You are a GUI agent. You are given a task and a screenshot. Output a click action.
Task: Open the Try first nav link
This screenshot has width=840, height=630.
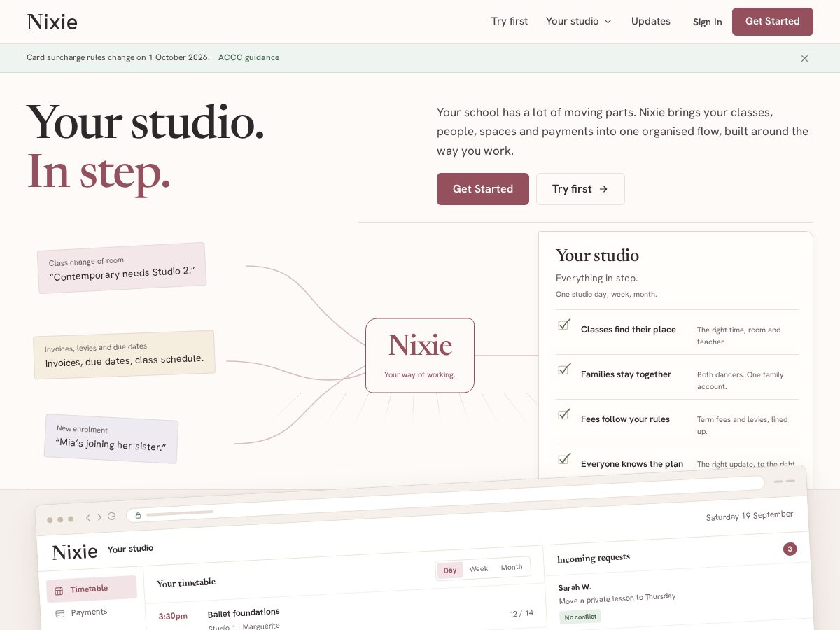click(510, 21)
